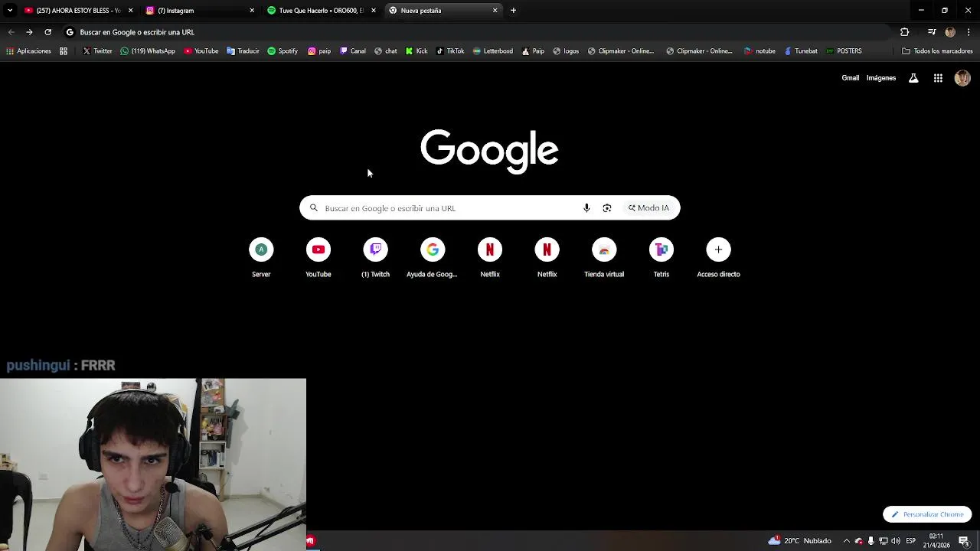Open the YouTube shortcut tile
This screenshot has width=980, height=551.
pos(318,258)
